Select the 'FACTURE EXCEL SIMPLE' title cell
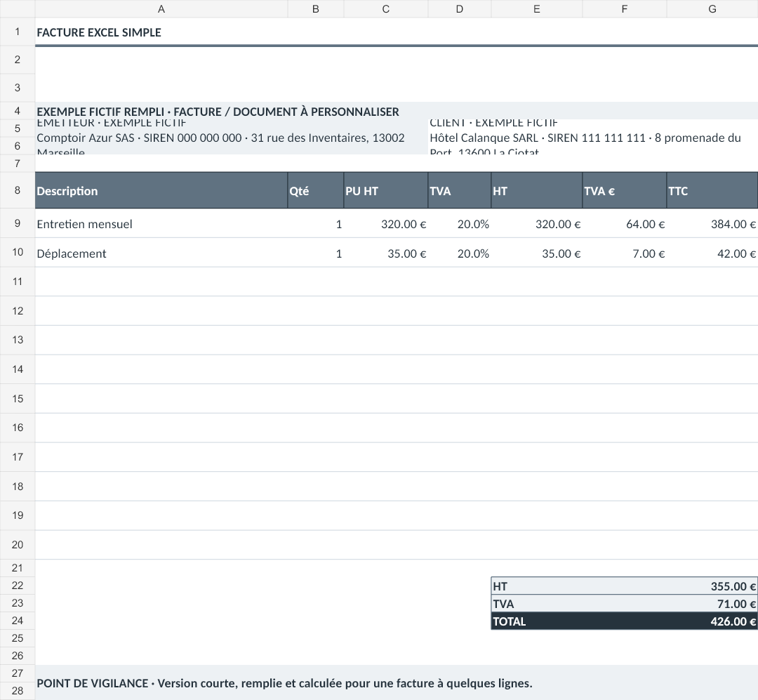The width and height of the screenshot is (758, 700). pyautogui.click(x=397, y=32)
